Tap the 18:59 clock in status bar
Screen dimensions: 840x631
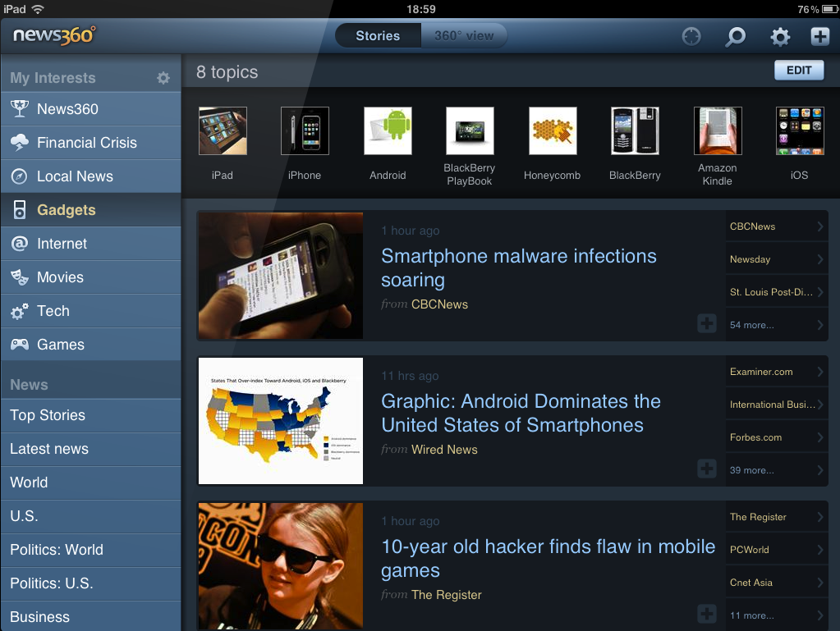pyautogui.click(x=421, y=9)
